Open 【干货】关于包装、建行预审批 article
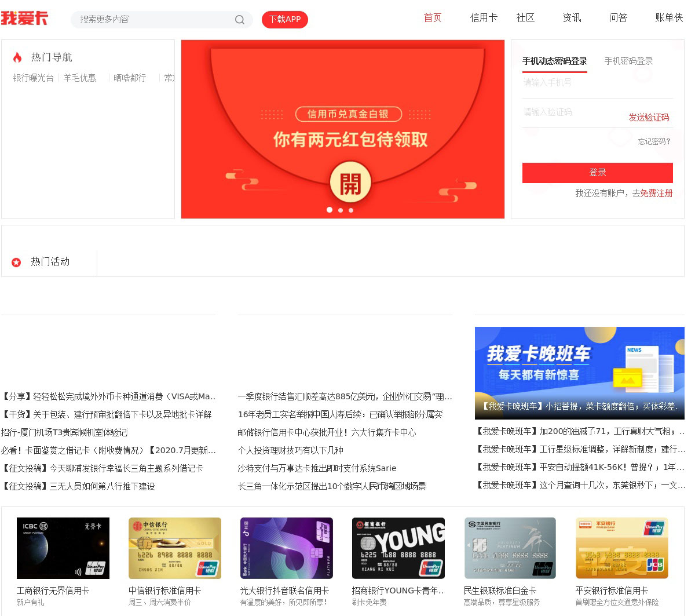695x616 pixels. 107,415
